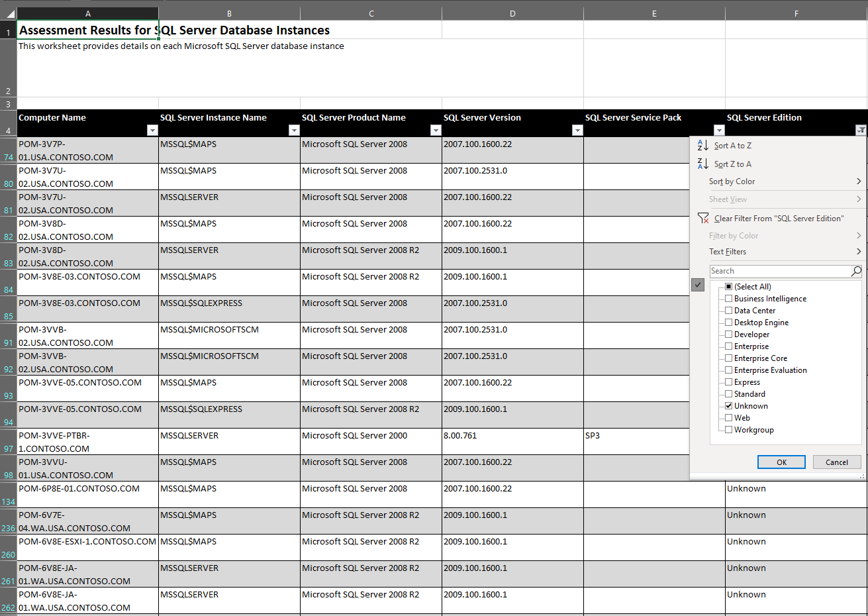868x616 pixels.
Task: Click the clear filter funnel icon
Action: [x=703, y=218]
